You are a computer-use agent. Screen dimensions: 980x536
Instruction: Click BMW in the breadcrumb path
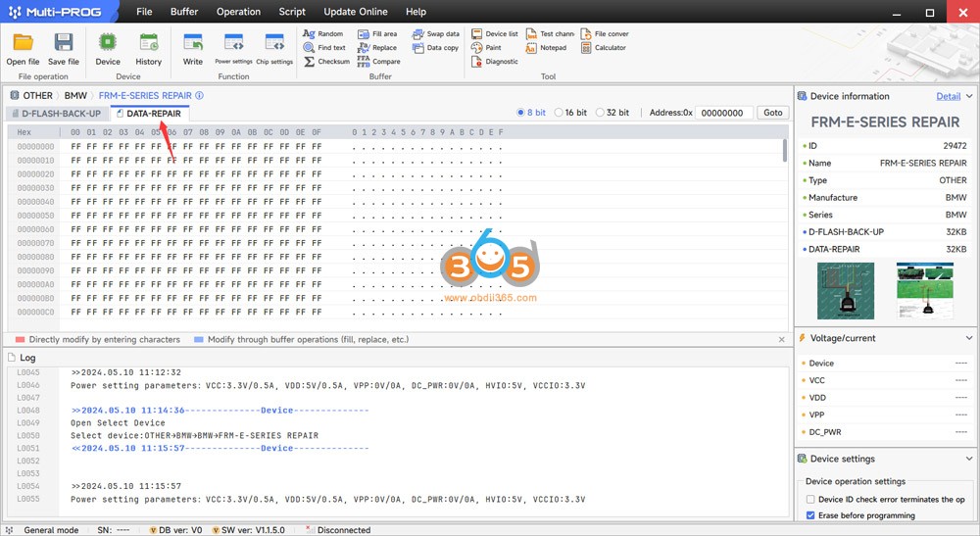tap(75, 96)
